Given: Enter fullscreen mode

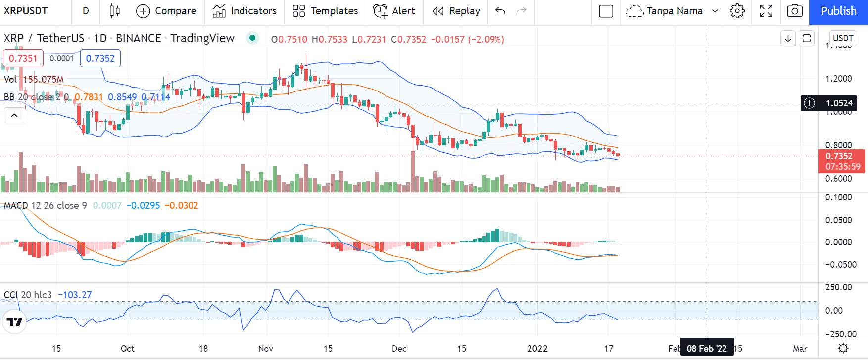Looking at the screenshot, I should pyautogui.click(x=766, y=11).
